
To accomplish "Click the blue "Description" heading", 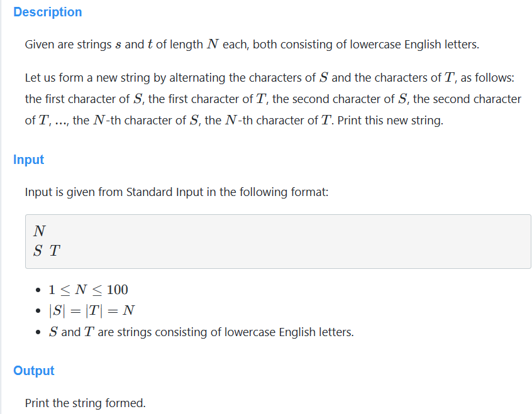I will point(47,12).
